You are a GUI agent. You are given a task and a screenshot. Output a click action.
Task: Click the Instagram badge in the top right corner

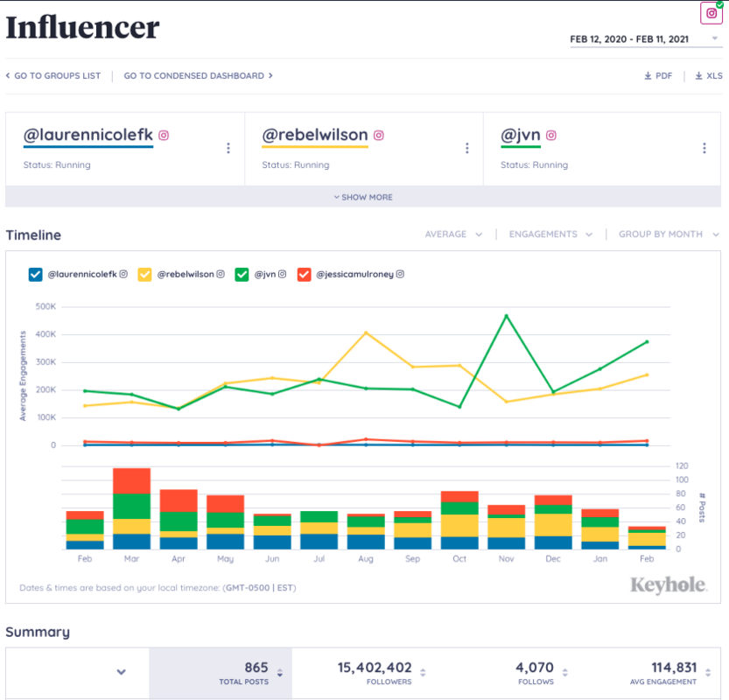click(711, 13)
